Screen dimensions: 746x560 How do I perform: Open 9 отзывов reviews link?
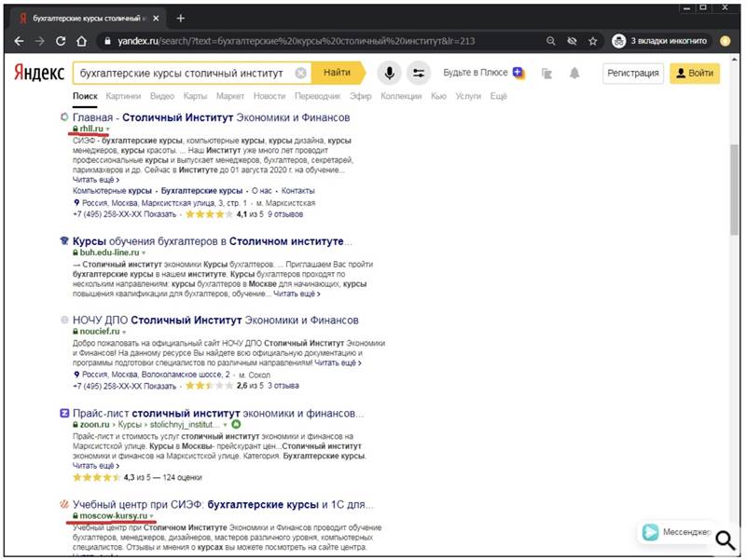pyautogui.click(x=285, y=214)
